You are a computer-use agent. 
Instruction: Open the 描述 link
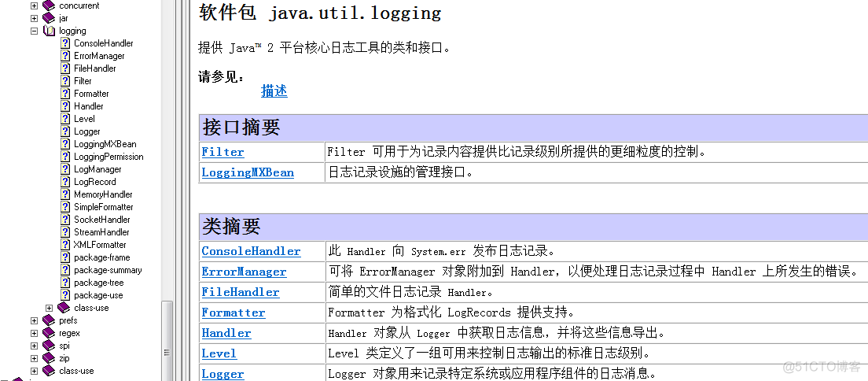pyautogui.click(x=274, y=91)
